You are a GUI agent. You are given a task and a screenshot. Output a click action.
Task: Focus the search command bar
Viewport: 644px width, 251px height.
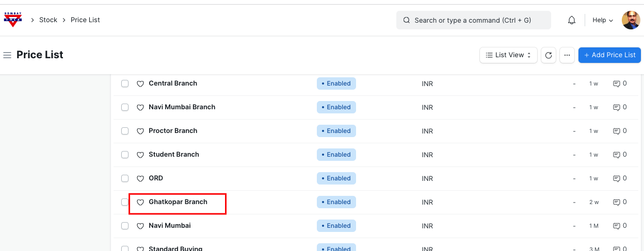coord(473,20)
